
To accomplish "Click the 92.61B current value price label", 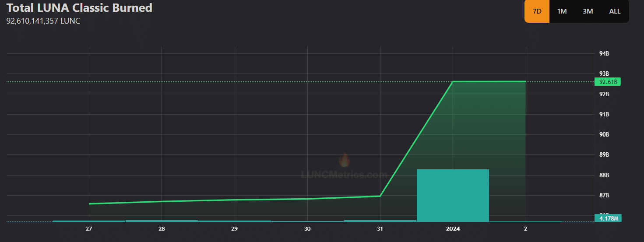I will click(x=608, y=82).
